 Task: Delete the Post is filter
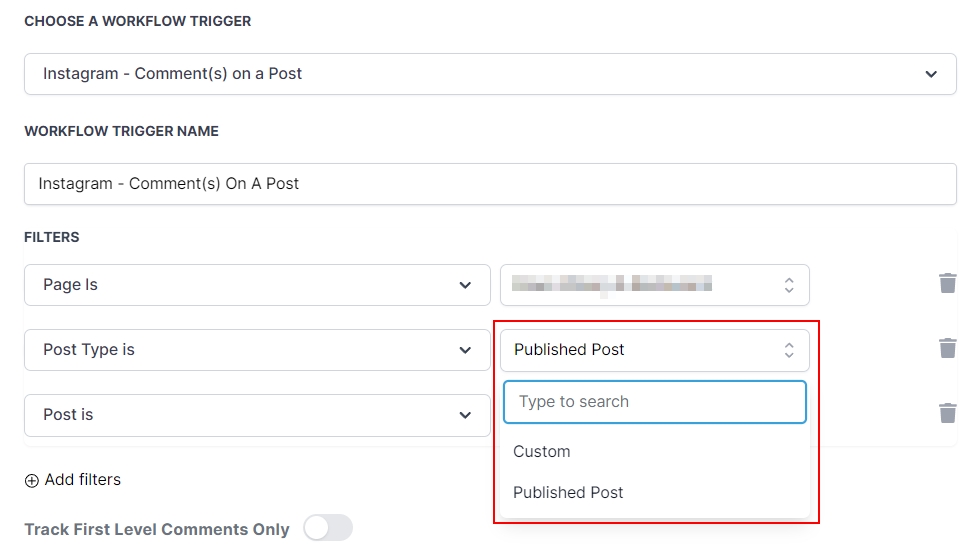pyautogui.click(x=947, y=413)
